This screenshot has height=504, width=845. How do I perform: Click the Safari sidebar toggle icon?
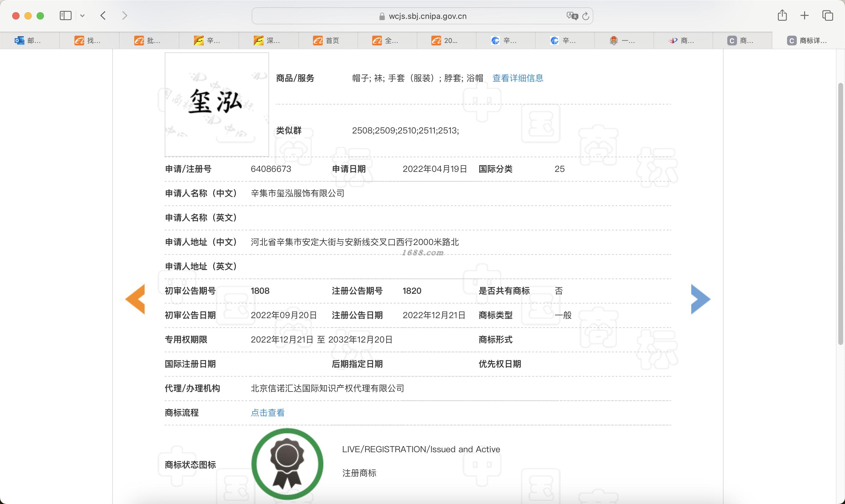tap(65, 16)
